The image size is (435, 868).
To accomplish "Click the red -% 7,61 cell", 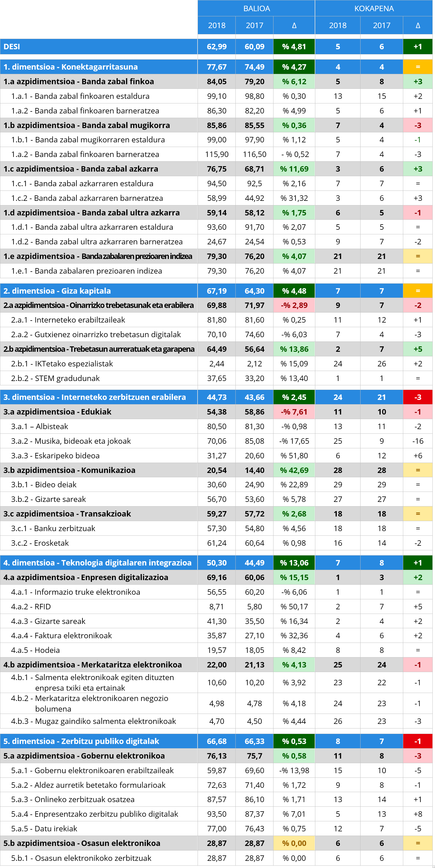I will tap(294, 412).
